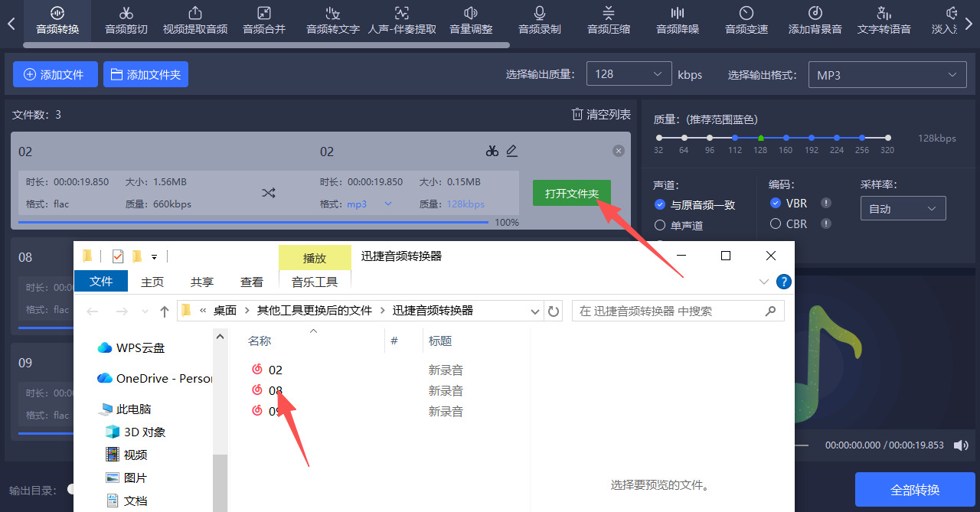Open the 采样率 自动 dropdown

coord(903,208)
